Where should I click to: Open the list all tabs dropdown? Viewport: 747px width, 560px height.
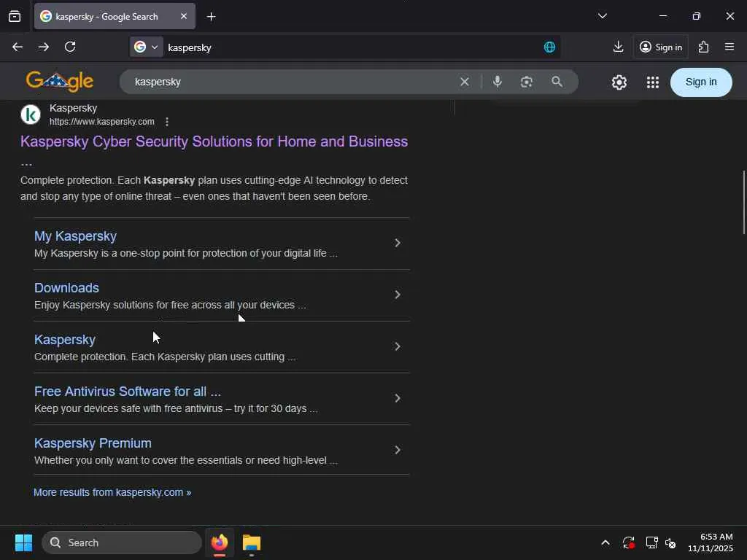click(602, 16)
